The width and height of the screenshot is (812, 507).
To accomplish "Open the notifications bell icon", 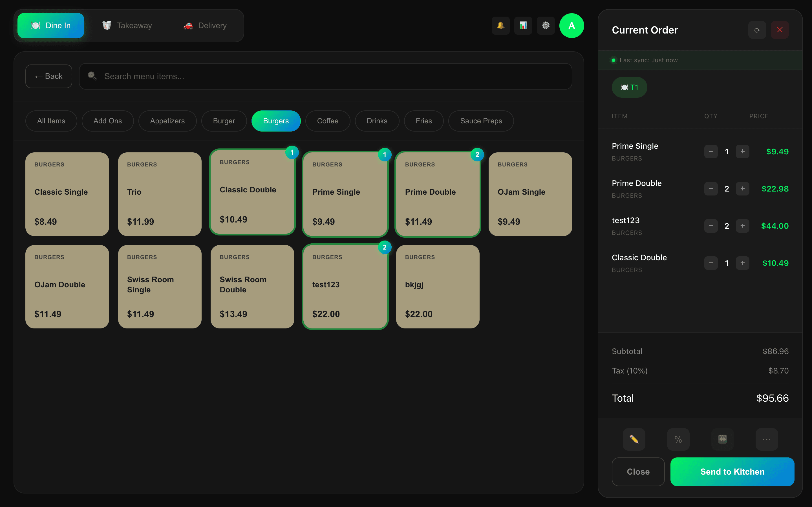I will (500, 25).
